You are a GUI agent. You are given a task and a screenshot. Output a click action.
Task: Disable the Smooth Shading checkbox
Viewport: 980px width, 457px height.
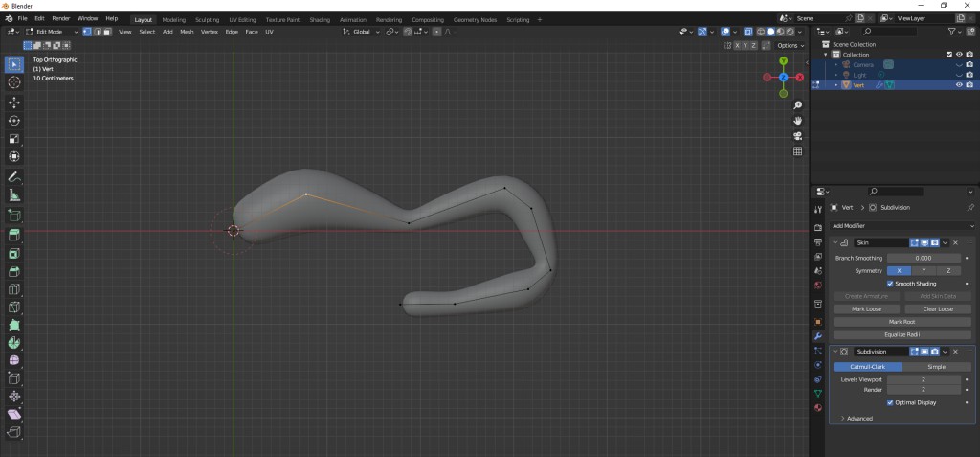(x=890, y=284)
